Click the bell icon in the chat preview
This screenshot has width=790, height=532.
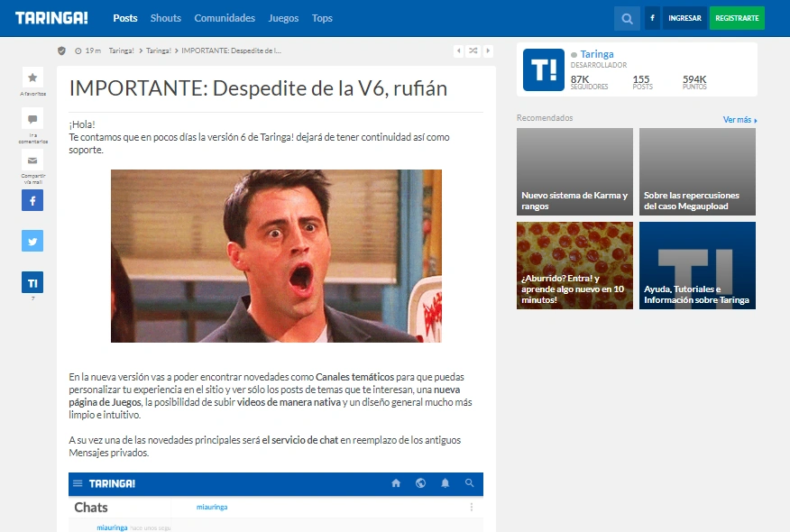(x=445, y=483)
